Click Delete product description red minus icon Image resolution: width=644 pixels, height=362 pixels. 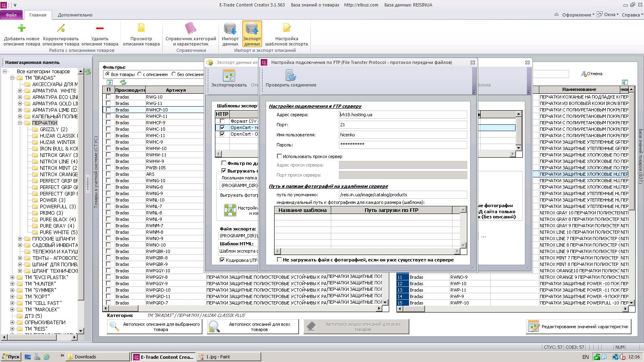[x=100, y=28]
